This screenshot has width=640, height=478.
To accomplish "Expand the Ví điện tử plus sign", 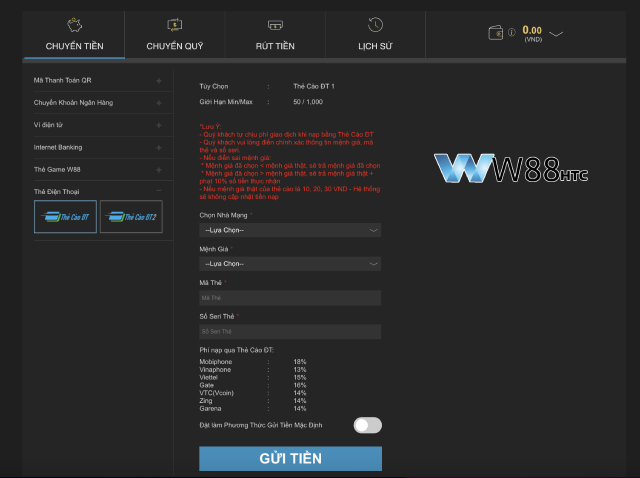I will click(x=159, y=125).
